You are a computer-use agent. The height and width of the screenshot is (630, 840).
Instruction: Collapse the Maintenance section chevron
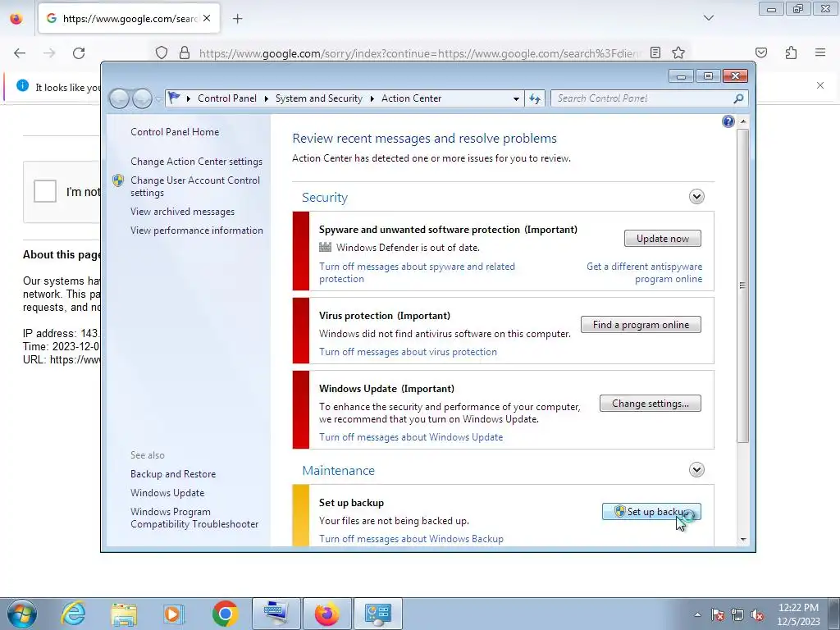696,470
